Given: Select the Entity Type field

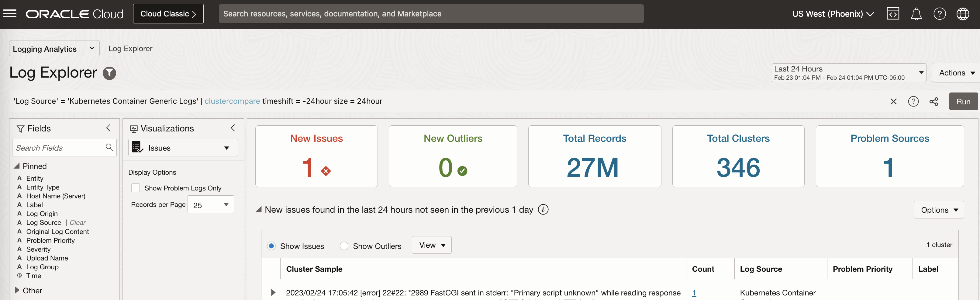Looking at the screenshot, I should point(43,187).
